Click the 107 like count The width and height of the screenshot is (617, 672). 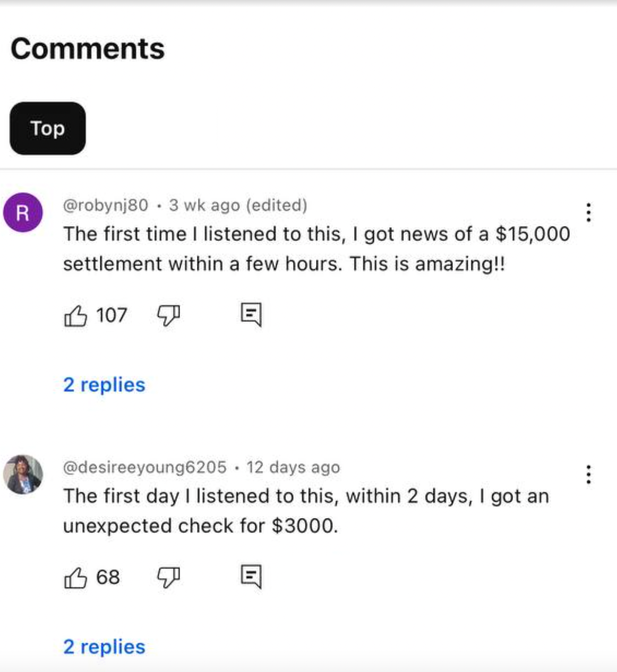click(112, 315)
